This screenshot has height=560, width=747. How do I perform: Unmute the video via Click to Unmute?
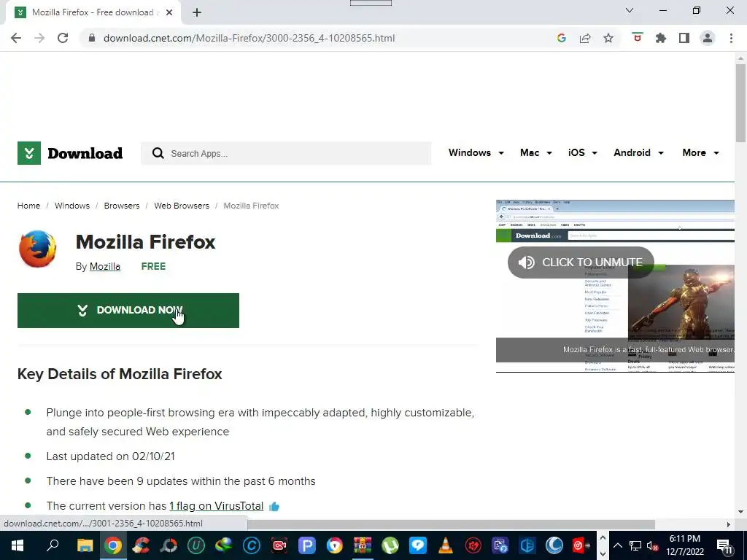(x=581, y=262)
